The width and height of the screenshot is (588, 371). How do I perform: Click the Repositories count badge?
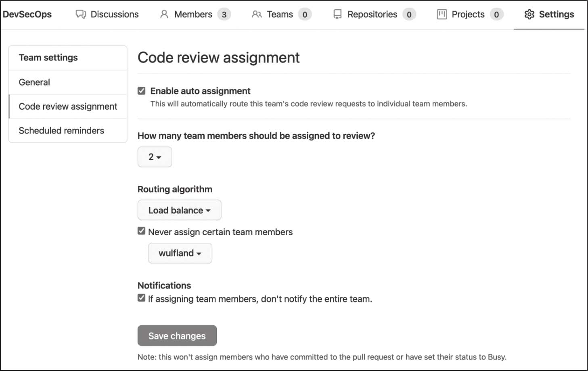coord(409,15)
